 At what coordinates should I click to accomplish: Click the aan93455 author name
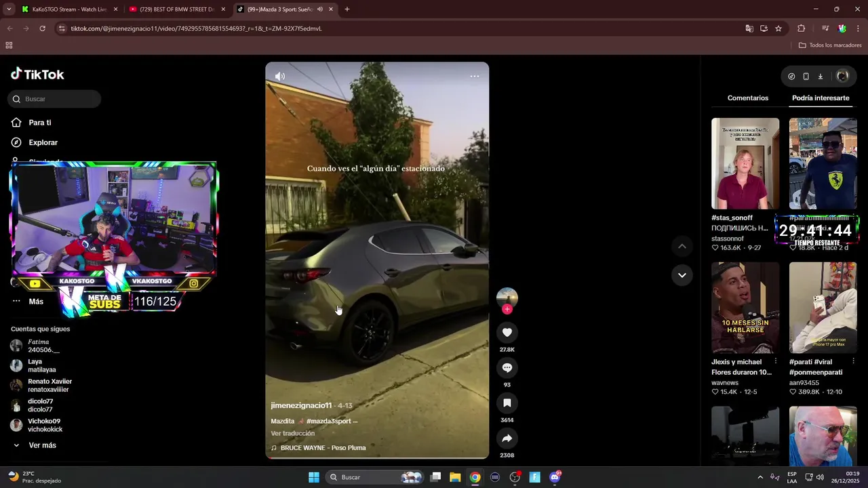pyautogui.click(x=804, y=383)
